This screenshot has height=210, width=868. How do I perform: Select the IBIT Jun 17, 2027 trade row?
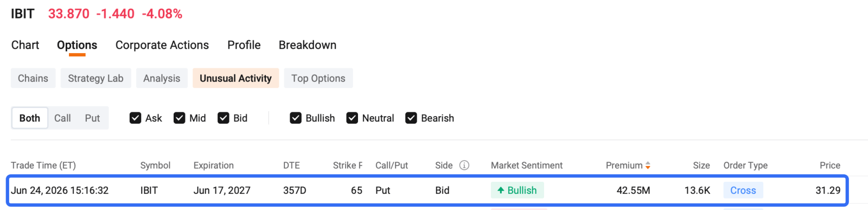tap(427, 190)
